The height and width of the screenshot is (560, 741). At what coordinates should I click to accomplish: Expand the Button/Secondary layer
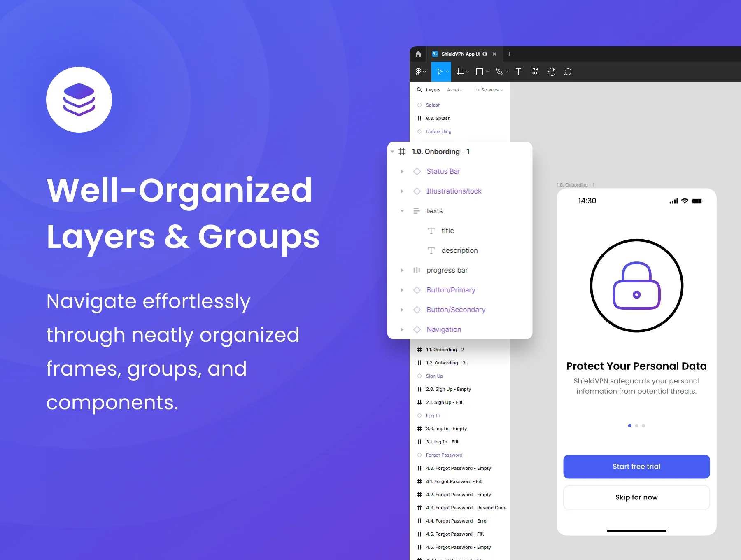(x=402, y=310)
